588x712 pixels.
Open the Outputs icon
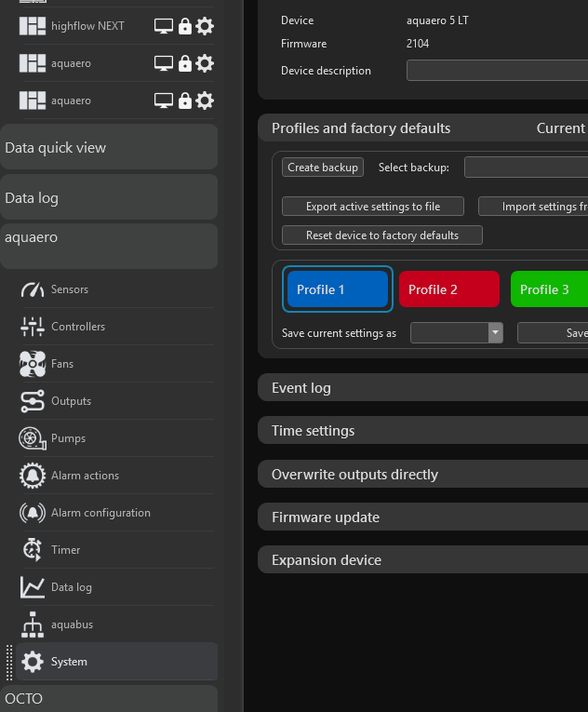pyautogui.click(x=33, y=401)
